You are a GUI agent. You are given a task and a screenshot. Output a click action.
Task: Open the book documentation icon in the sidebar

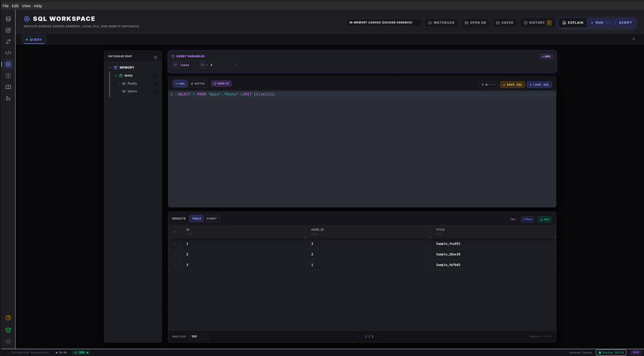(x=8, y=87)
